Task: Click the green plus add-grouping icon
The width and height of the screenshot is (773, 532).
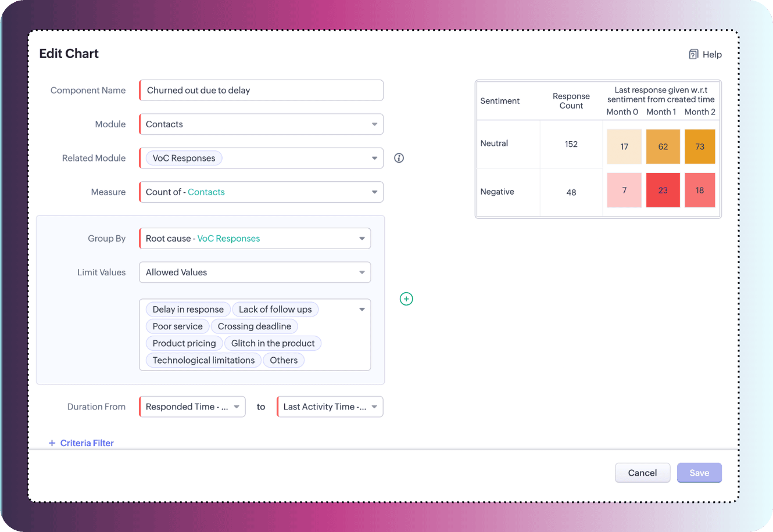Action: point(406,299)
